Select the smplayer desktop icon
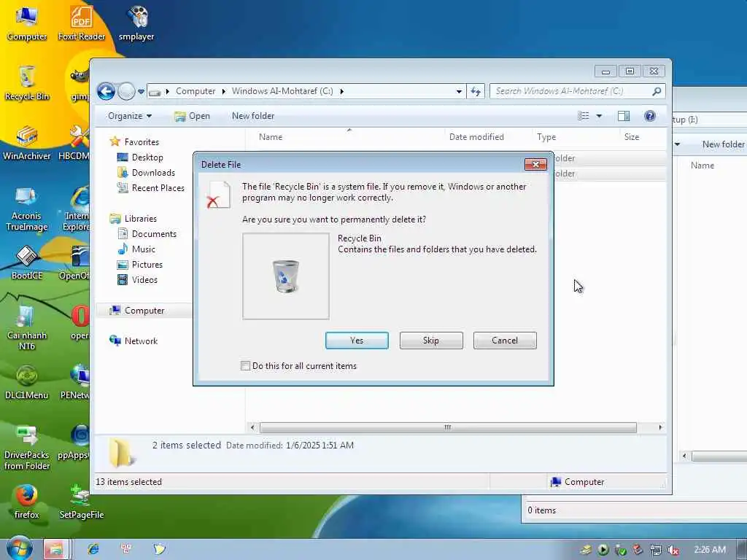The width and height of the screenshot is (747, 560). [x=136, y=24]
